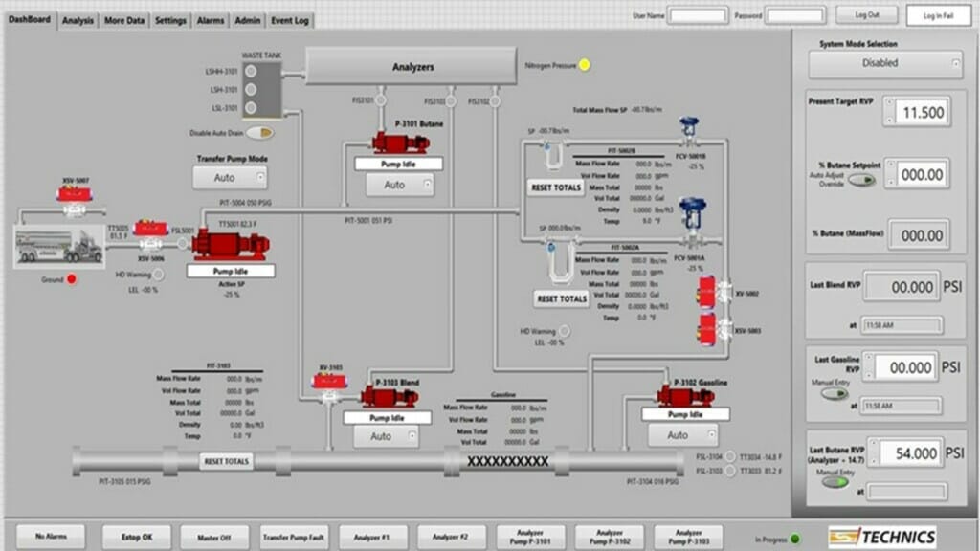Click the FCV-5001B control valve icon

click(x=689, y=132)
